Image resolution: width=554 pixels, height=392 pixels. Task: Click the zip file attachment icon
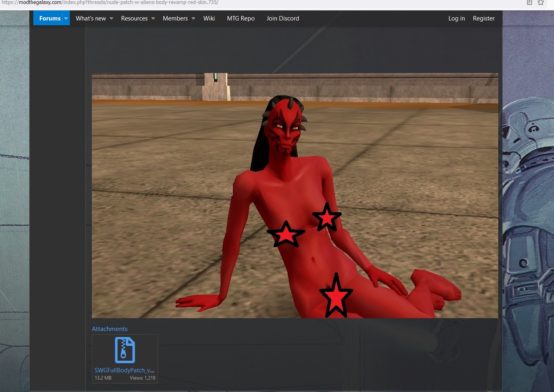(125, 350)
